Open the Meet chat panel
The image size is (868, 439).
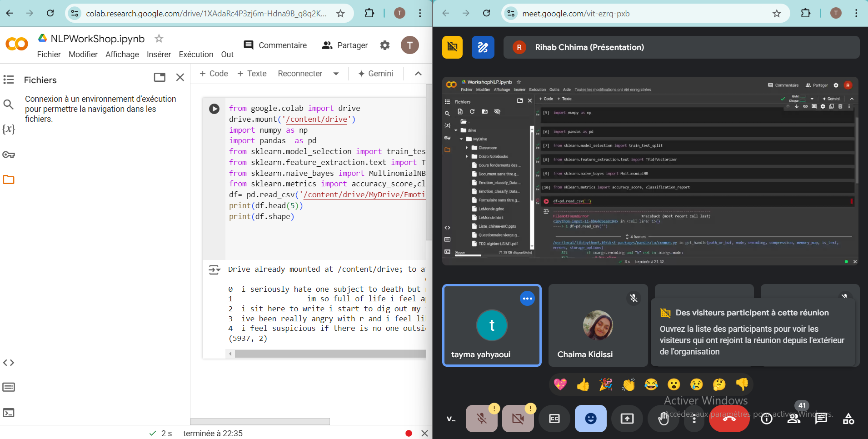821,419
